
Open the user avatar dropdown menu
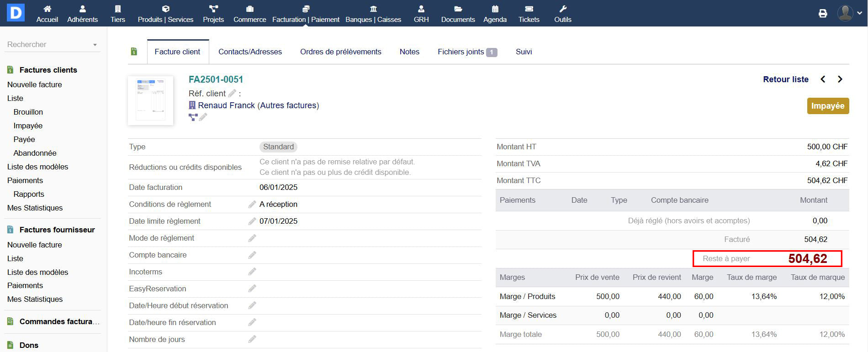[x=849, y=13]
